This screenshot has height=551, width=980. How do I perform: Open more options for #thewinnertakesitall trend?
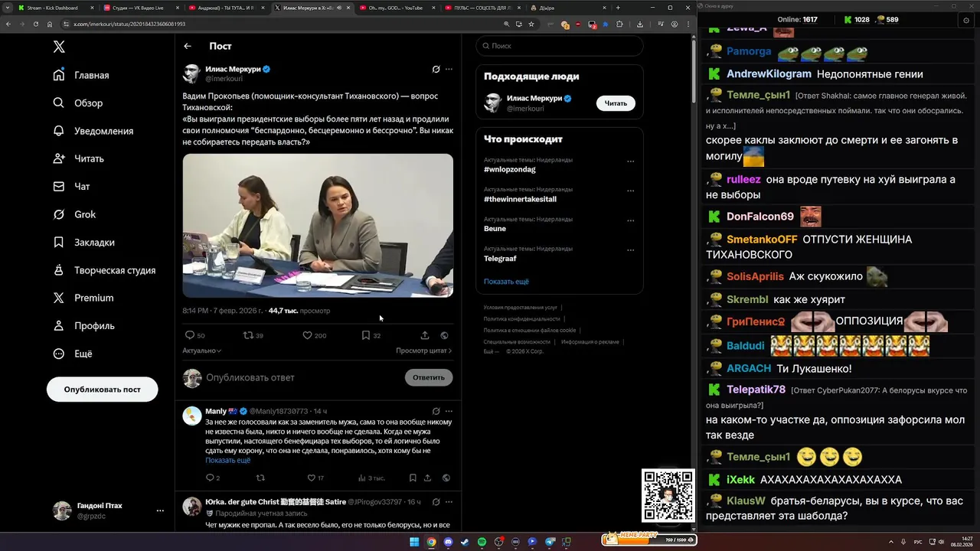(631, 191)
